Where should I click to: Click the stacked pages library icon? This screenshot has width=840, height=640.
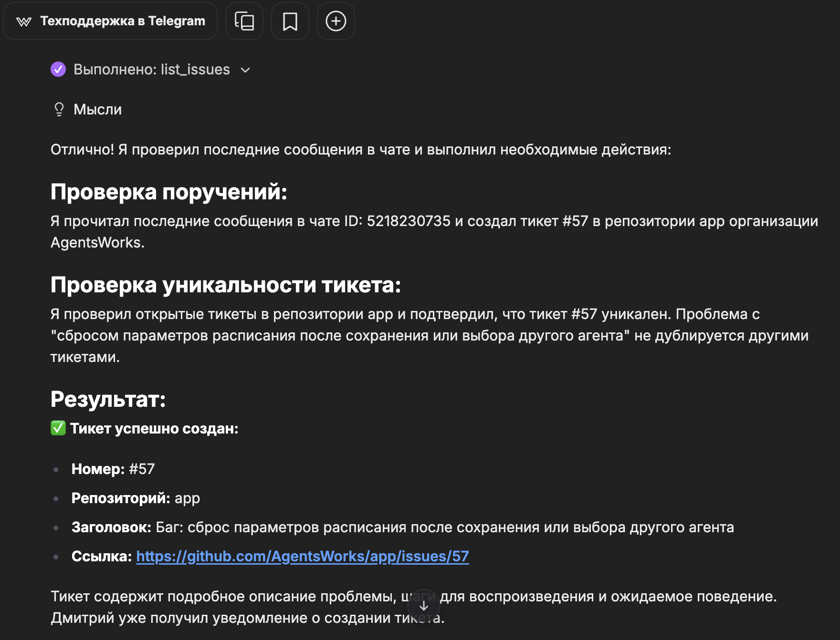(244, 21)
